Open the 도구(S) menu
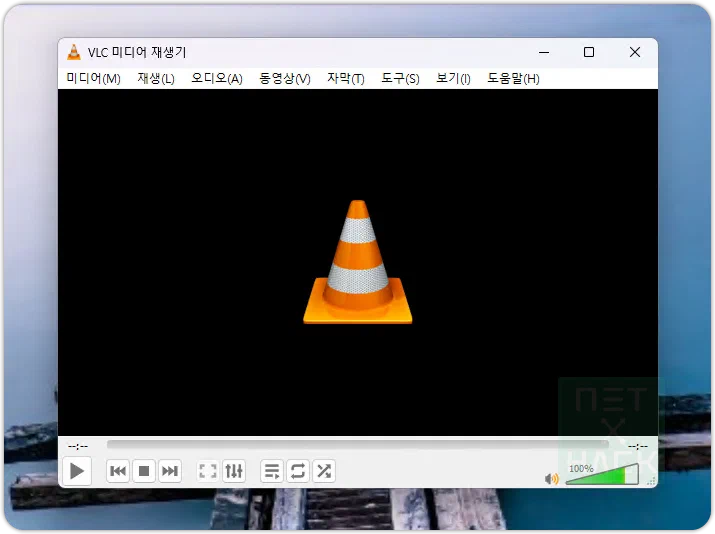 (x=400, y=78)
